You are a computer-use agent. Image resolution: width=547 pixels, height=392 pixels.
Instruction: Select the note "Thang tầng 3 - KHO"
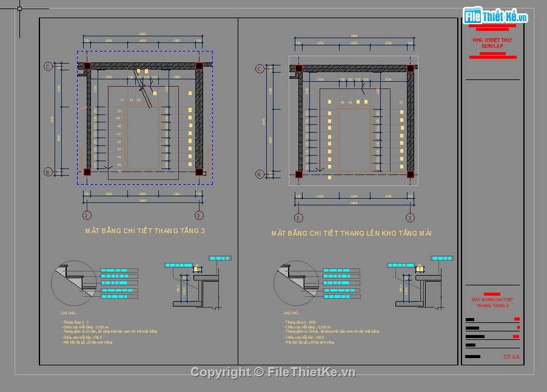point(300,322)
